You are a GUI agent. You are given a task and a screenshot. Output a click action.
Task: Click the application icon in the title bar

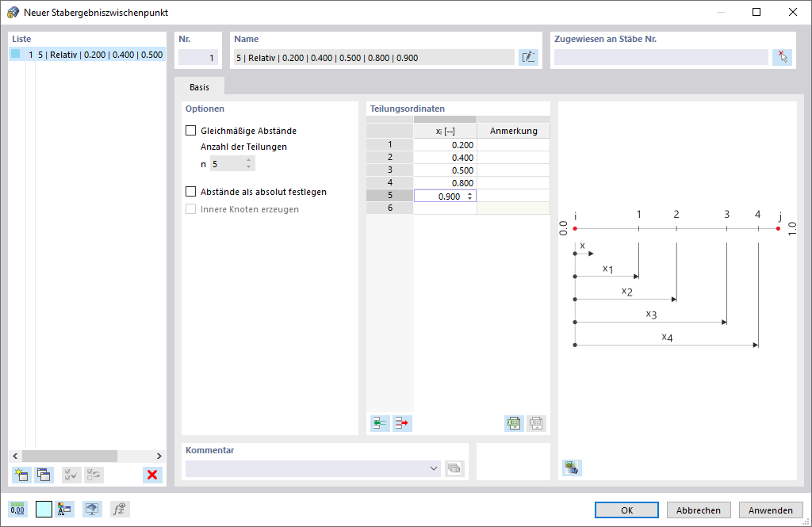[13, 13]
